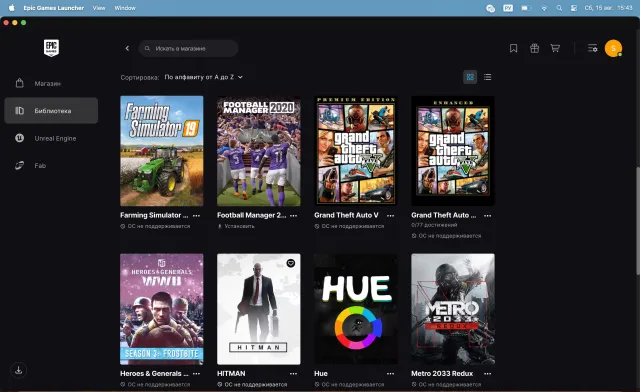The width and height of the screenshot is (640, 392).
Task: Open Grand Theft Auto V Premium cover
Action: pos(356,151)
